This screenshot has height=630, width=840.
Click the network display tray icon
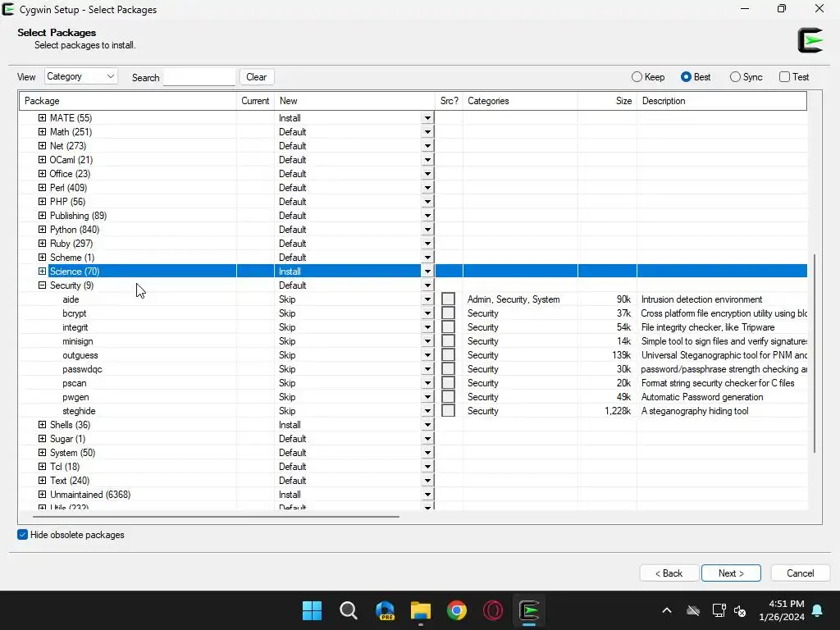pos(719,610)
